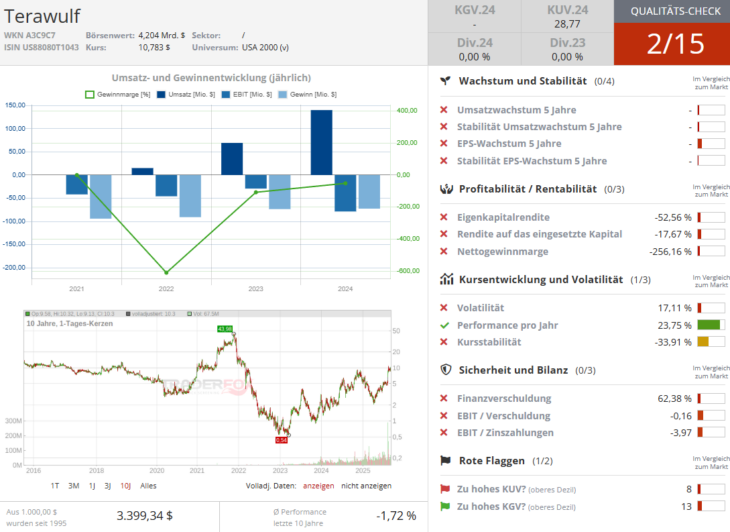Select the 3M chart timeframe
Viewport: 730px width, 532px height.
74,486
